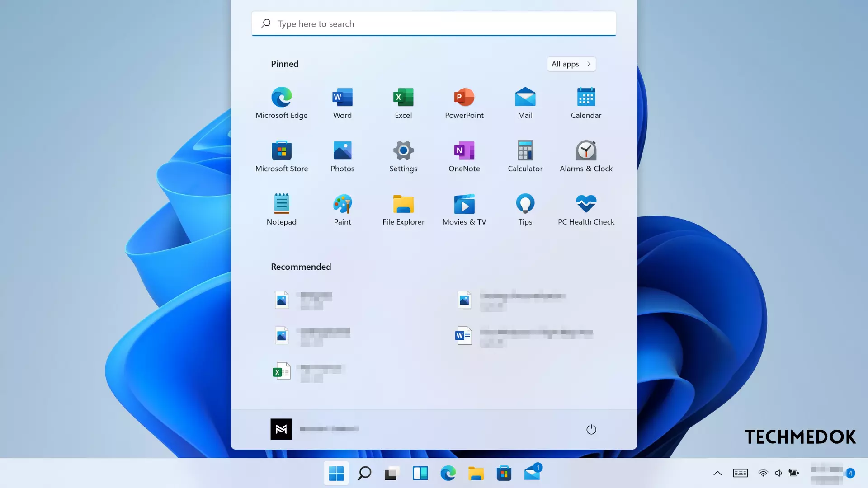Open File Explorer on the taskbar
Image resolution: width=868 pixels, height=488 pixels.
[x=476, y=473]
